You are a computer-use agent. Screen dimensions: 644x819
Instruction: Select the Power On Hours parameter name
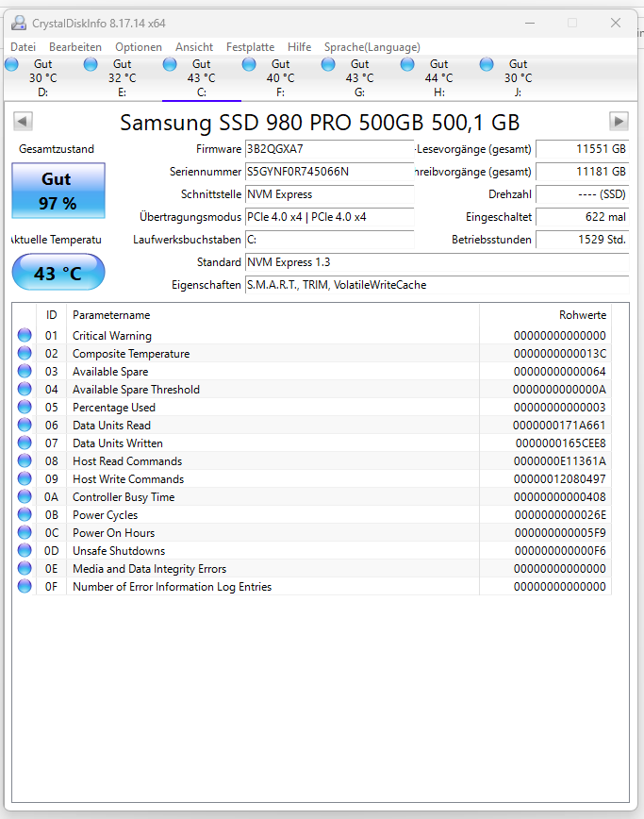[114, 533]
